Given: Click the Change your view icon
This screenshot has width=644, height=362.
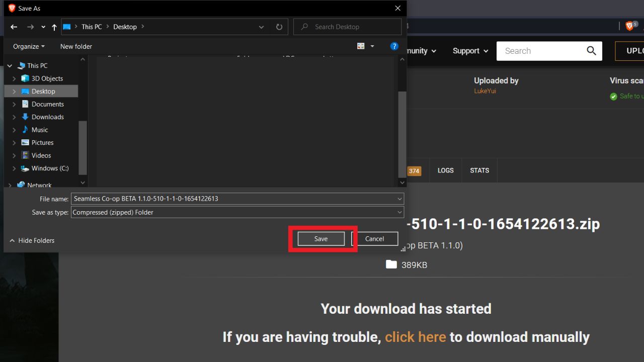Looking at the screenshot, I should coord(361,46).
